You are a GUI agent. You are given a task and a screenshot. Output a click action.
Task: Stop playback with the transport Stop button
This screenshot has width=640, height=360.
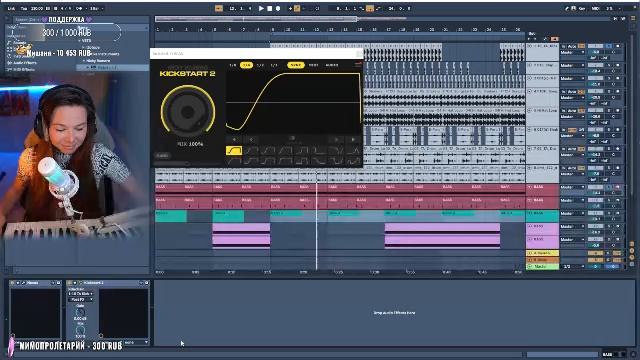[269, 8]
